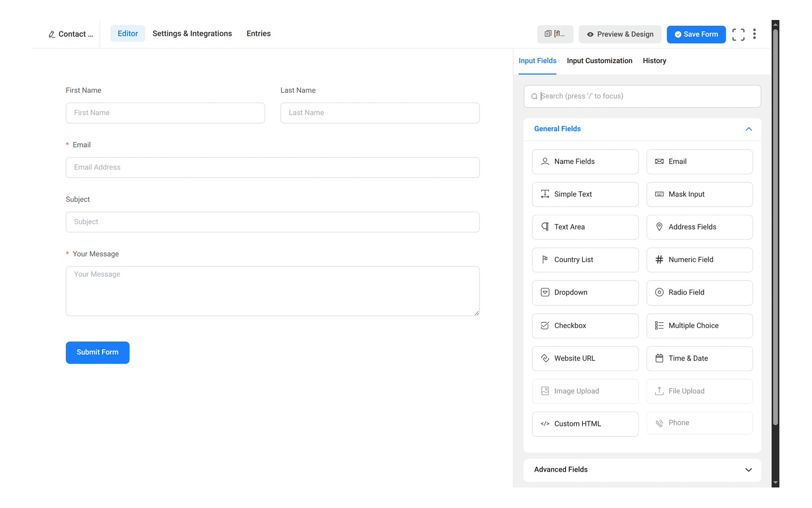Click the right-side vertical scrollbar
This screenshot has height=508, width=812.
[775, 227]
